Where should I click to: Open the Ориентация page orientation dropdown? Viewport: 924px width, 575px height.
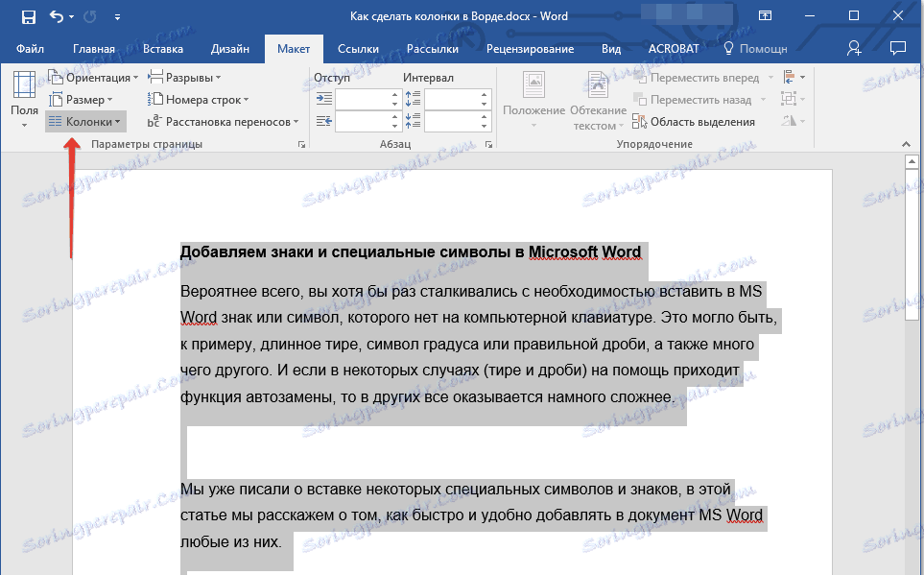point(95,78)
